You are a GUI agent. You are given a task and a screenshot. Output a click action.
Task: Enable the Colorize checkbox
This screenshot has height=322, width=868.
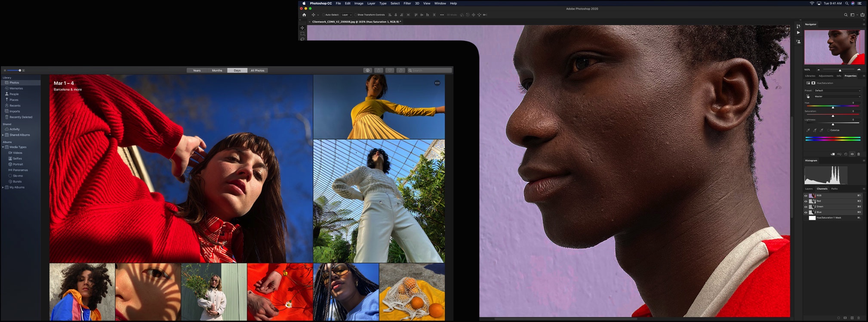(x=828, y=130)
